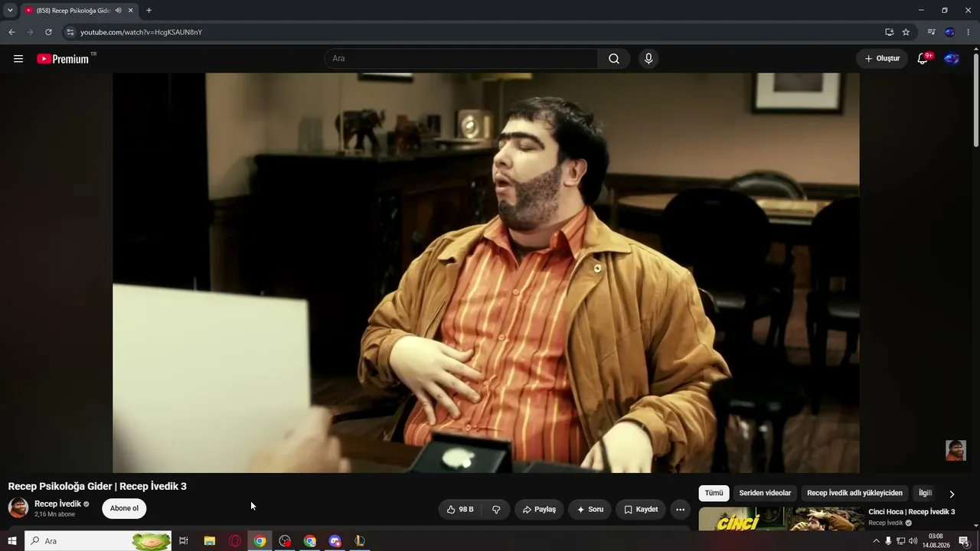Image resolution: width=980 pixels, height=551 pixels.
Task: Click the Windows taskbar Ara search box
Action: click(98, 541)
